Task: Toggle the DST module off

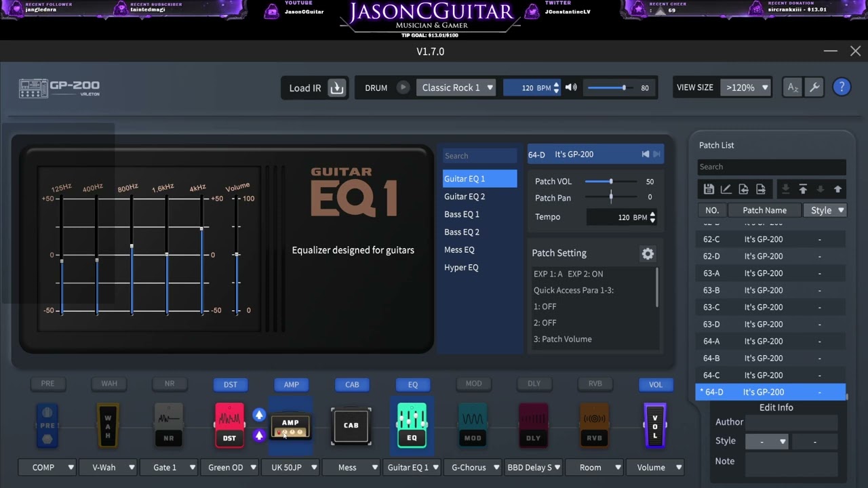Action: [231, 384]
